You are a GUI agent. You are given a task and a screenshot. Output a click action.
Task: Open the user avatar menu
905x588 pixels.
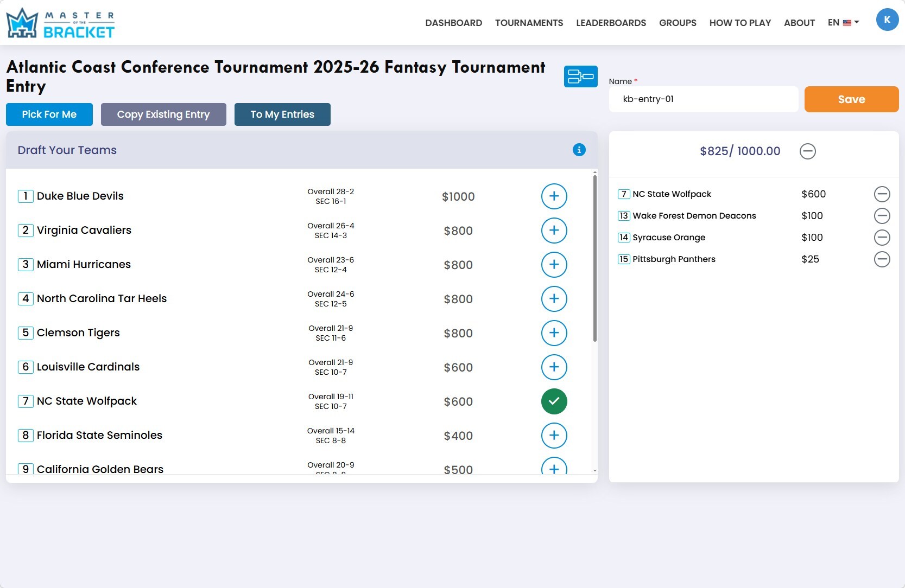point(887,20)
